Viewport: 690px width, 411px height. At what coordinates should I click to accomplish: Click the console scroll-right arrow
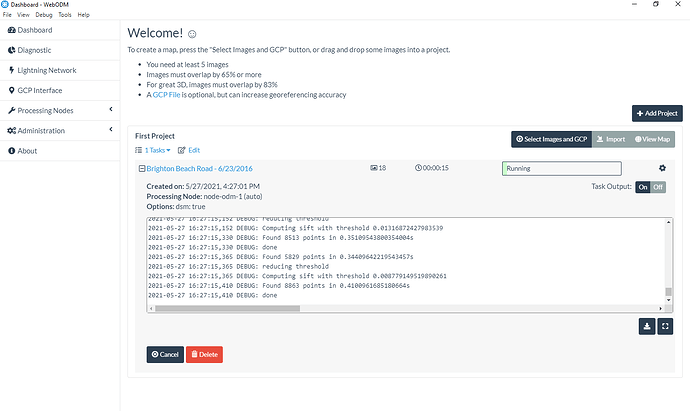(660, 308)
